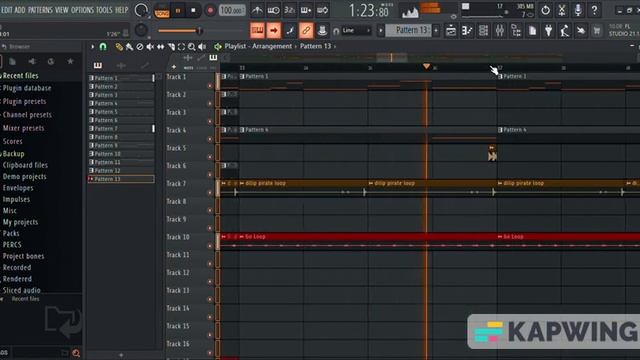Select the Draw pencil tool in Playlist

click(119, 47)
